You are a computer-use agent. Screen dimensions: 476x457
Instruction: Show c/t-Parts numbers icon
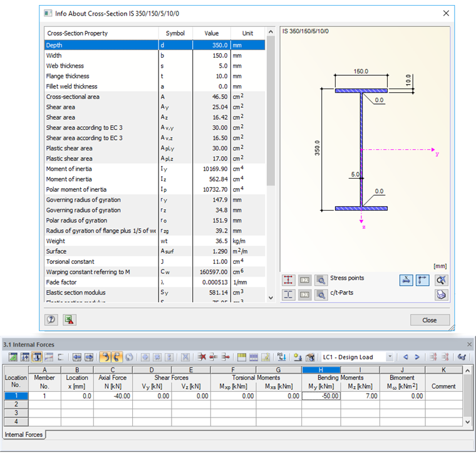[304, 295]
